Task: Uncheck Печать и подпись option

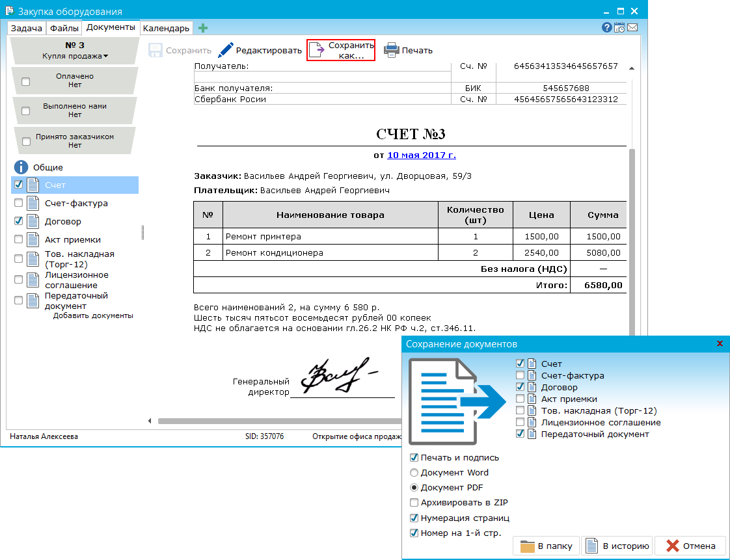Action: tap(414, 458)
